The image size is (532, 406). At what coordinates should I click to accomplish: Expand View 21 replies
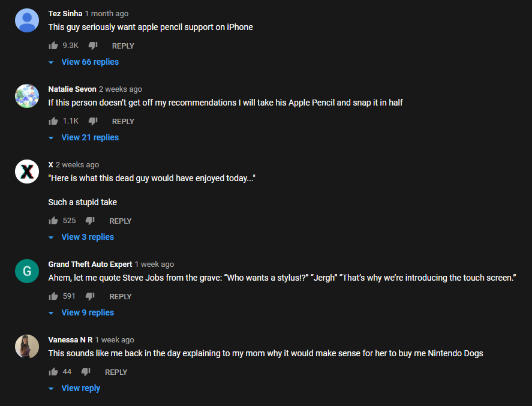pos(83,138)
